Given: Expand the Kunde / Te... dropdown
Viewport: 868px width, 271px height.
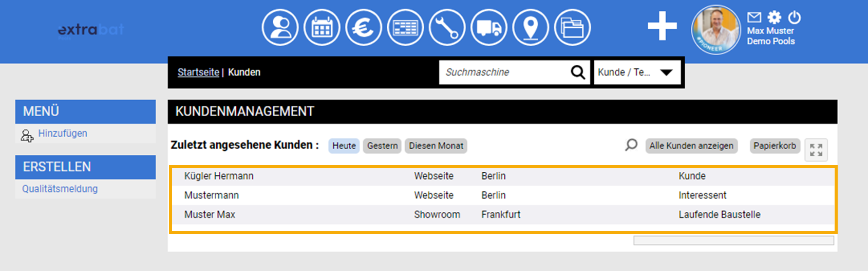Looking at the screenshot, I should coord(637,73).
